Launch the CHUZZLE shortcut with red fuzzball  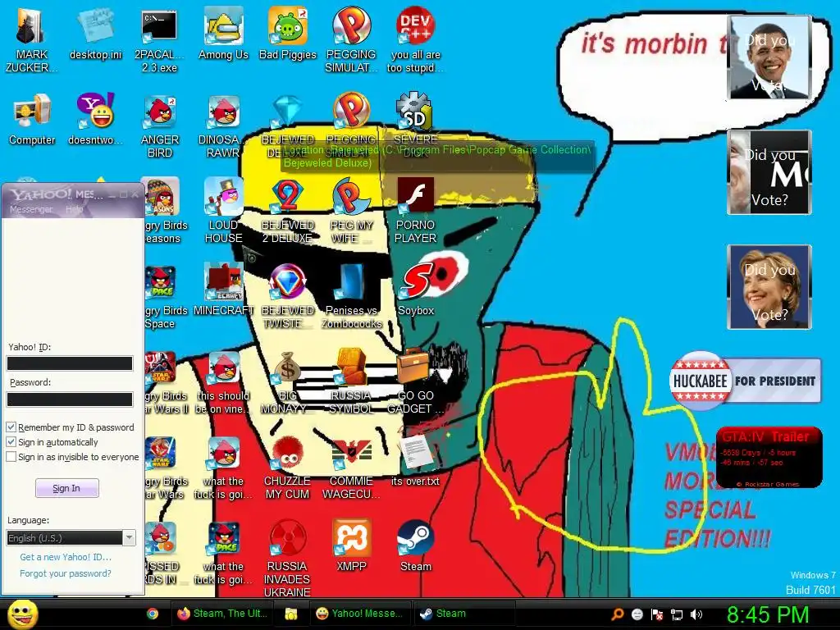(x=288, y=467)
